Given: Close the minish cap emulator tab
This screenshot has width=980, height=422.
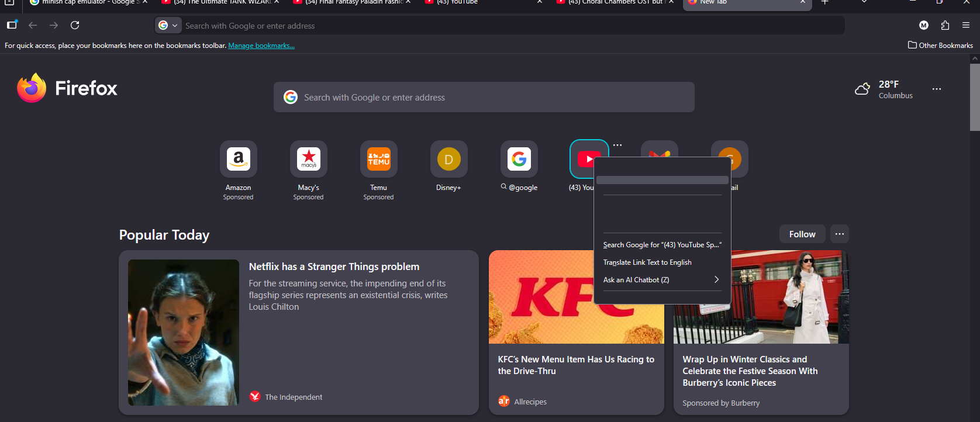Looking at the screenshot, I should point(145,2).
